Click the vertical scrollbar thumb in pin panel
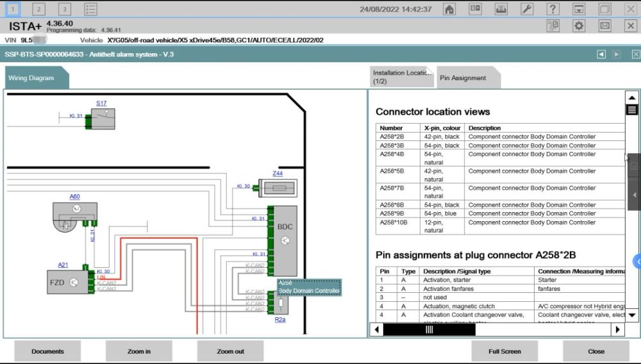 pos(631,110)
